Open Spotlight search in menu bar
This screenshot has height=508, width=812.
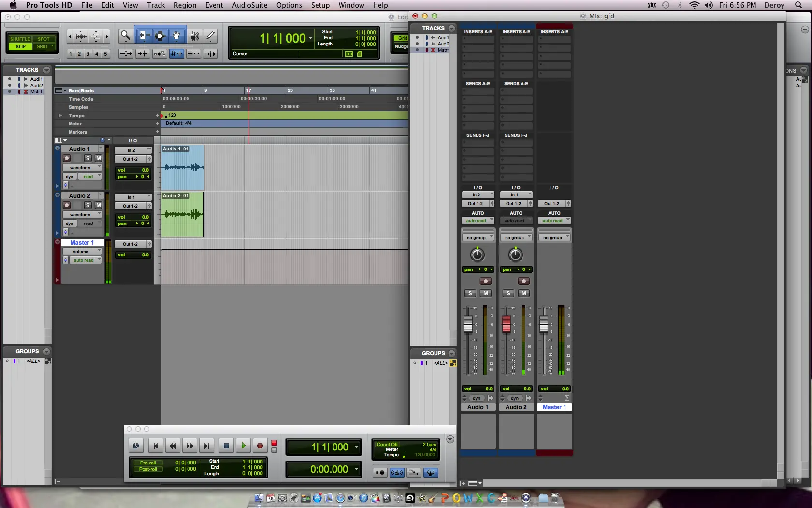pos(798,5)
